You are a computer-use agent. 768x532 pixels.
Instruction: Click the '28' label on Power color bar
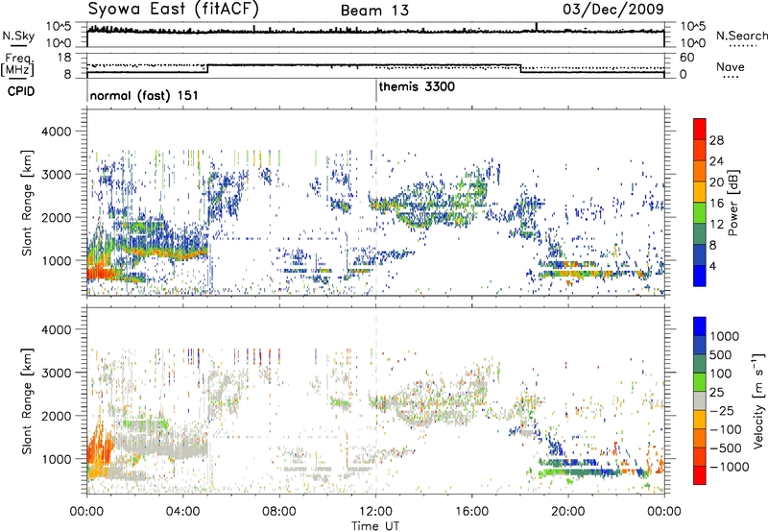click(x=716, y=140)
